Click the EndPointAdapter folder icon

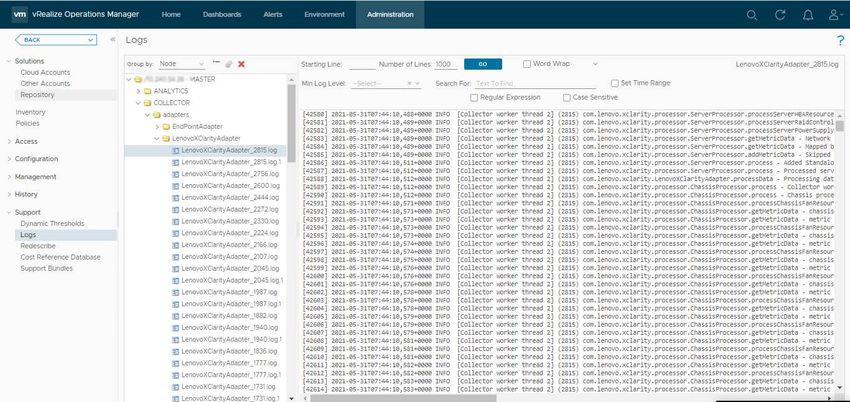[x=166, y=127]
